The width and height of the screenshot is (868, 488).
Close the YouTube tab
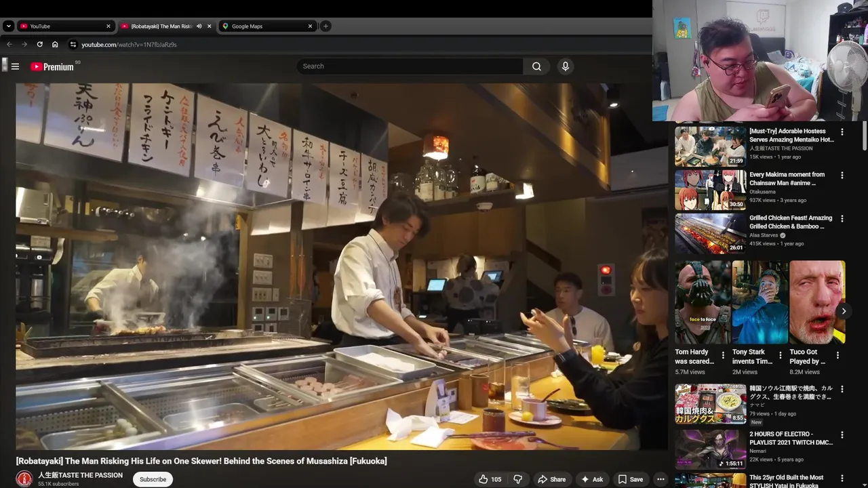[x=108, y=26]
